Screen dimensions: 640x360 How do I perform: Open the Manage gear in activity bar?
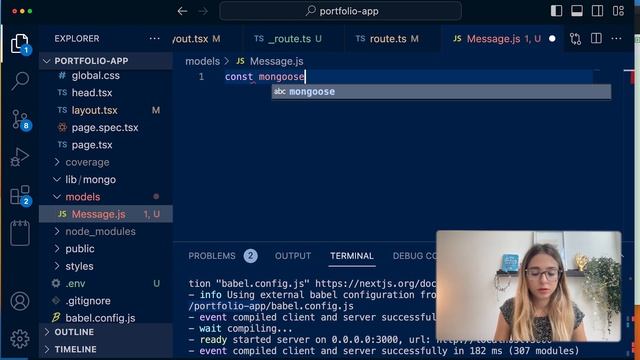click(20, 339)
